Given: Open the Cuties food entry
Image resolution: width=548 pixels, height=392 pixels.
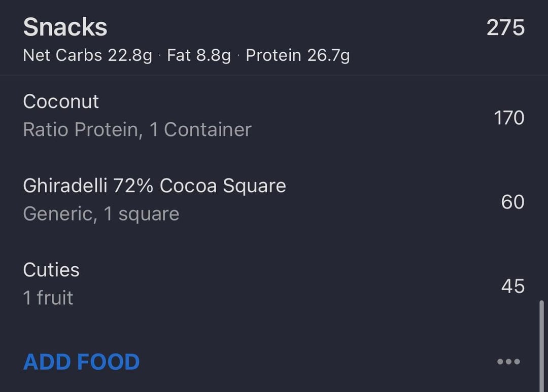Looking at the screenshot, I should click(51, 270).
